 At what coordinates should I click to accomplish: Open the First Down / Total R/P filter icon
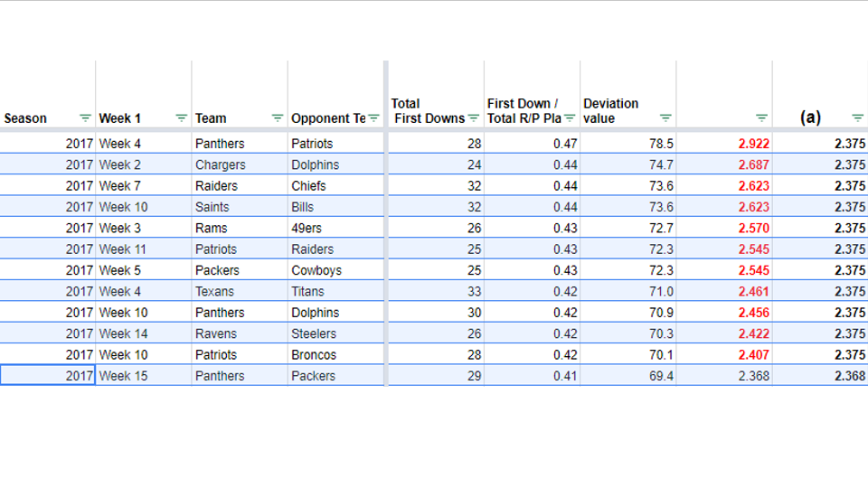570,117
